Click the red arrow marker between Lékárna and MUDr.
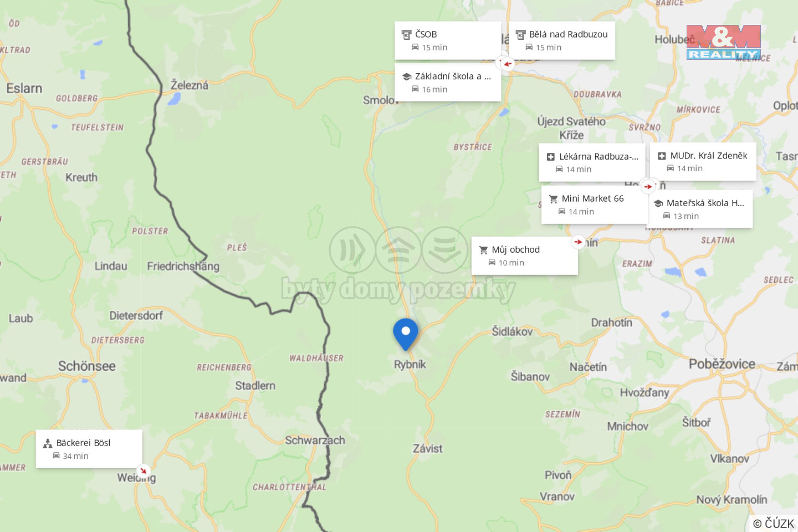The height and width of the screenshot is (532, 798). tap(648, 186)
